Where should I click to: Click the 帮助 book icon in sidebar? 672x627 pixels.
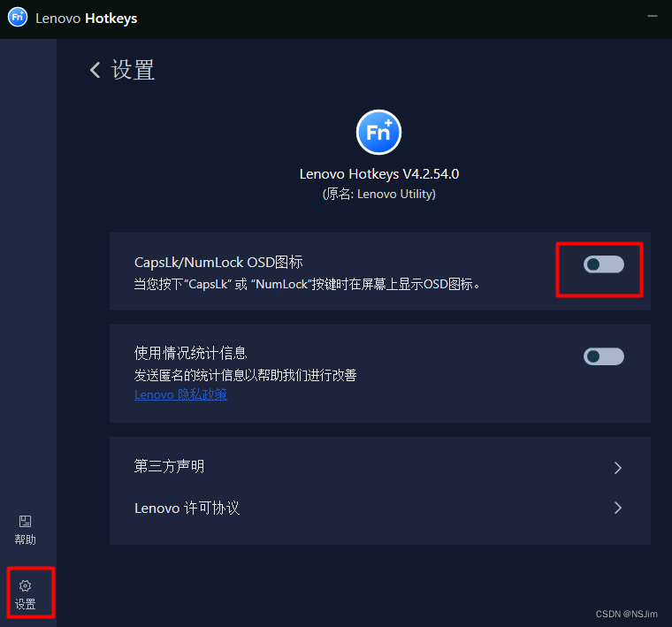coord(26,521)
